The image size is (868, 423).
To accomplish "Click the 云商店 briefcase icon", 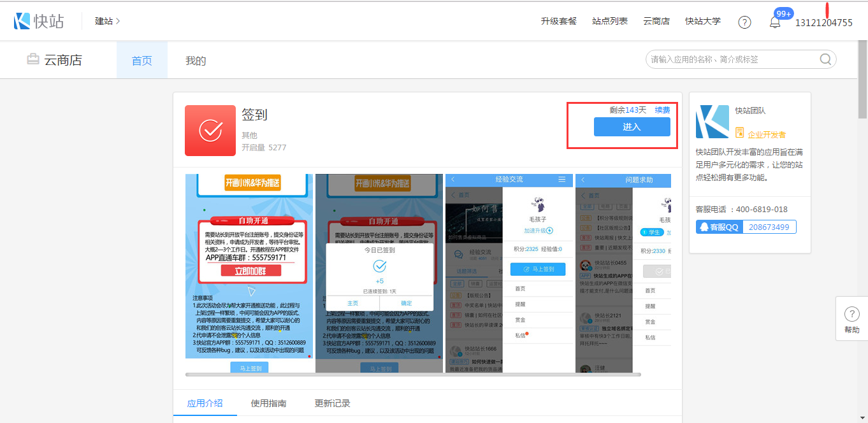I will tap(33, 60).
